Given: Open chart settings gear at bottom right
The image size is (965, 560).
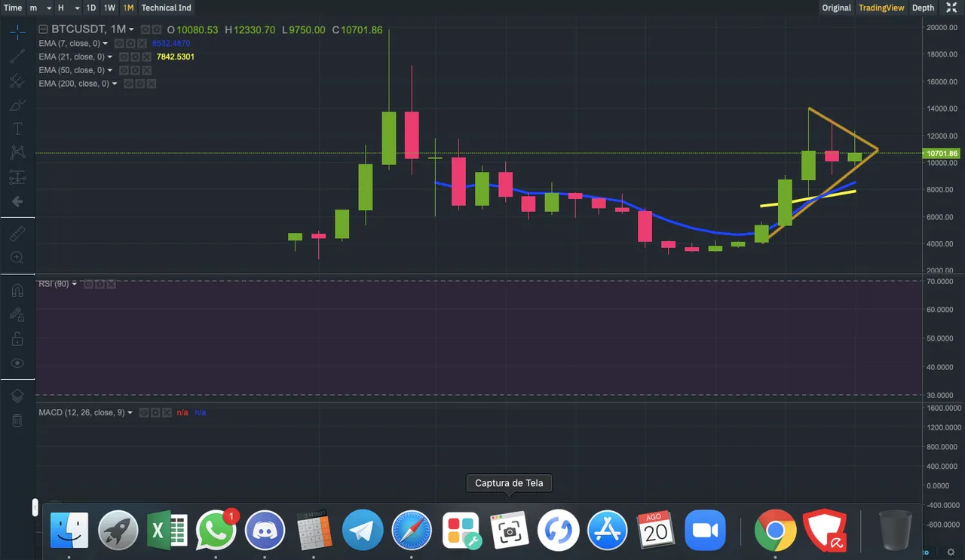Looking at the screenshot, I should click(951, 552).
